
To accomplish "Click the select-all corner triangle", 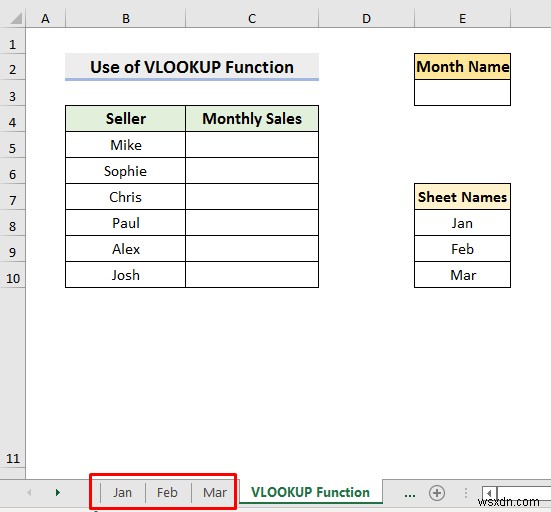I will (x=17, y=18).
